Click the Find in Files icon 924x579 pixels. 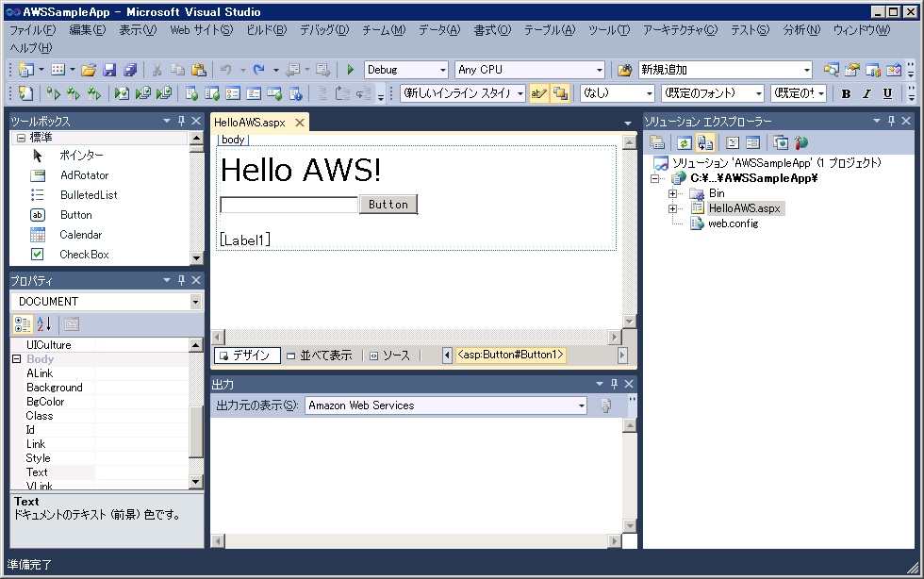[x=624, y=70]
